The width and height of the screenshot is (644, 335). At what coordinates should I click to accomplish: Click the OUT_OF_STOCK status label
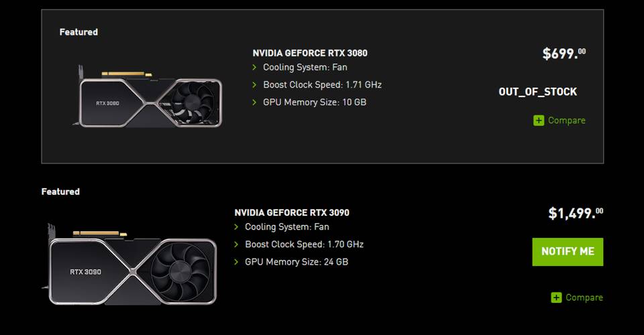click(x=537, y=92)
